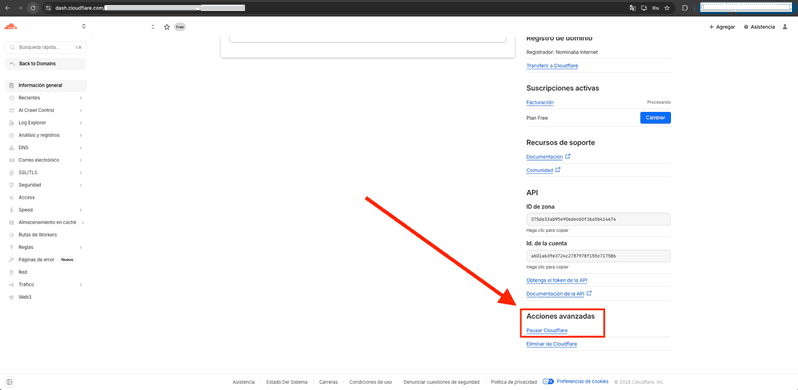
Task: Expand the Recientes submenu chevron
Action: click(81, 98)
